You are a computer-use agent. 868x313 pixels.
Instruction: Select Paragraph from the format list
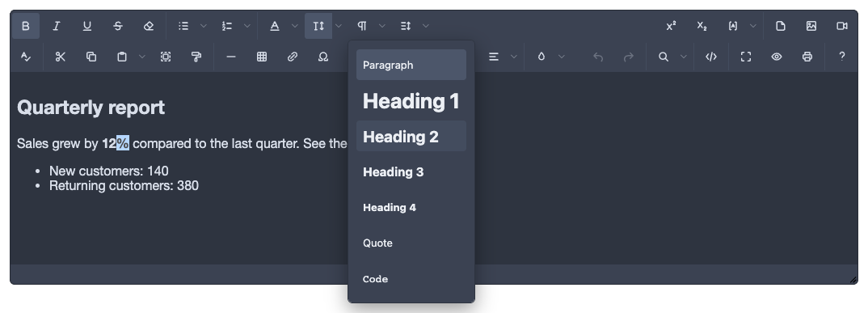(x=411, y=65)
